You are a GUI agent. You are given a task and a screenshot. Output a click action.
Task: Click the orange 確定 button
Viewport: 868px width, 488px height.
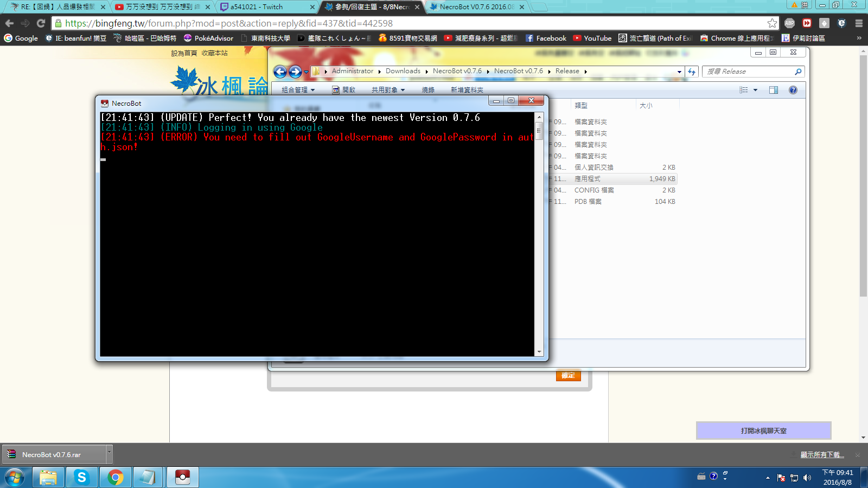point(568,376)
